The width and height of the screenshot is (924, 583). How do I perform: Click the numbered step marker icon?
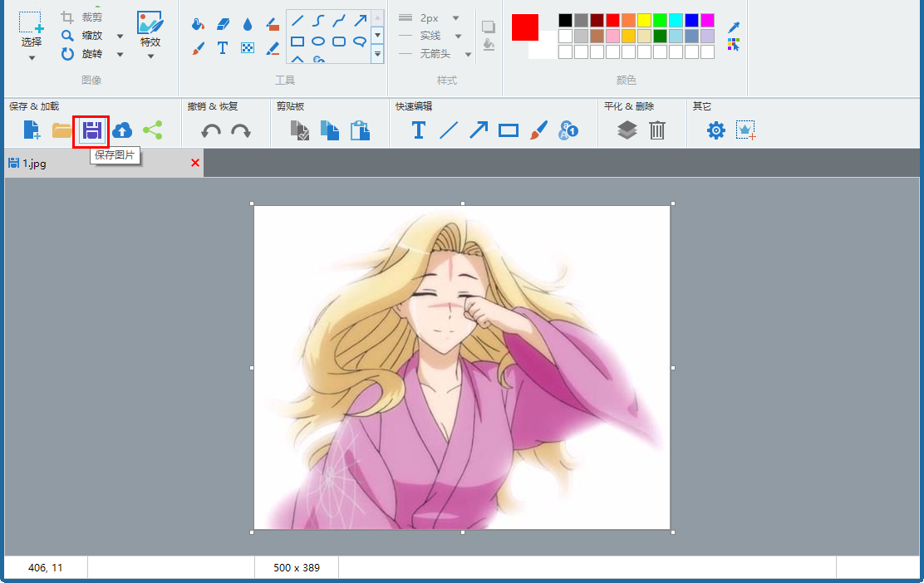pos(568,130)
